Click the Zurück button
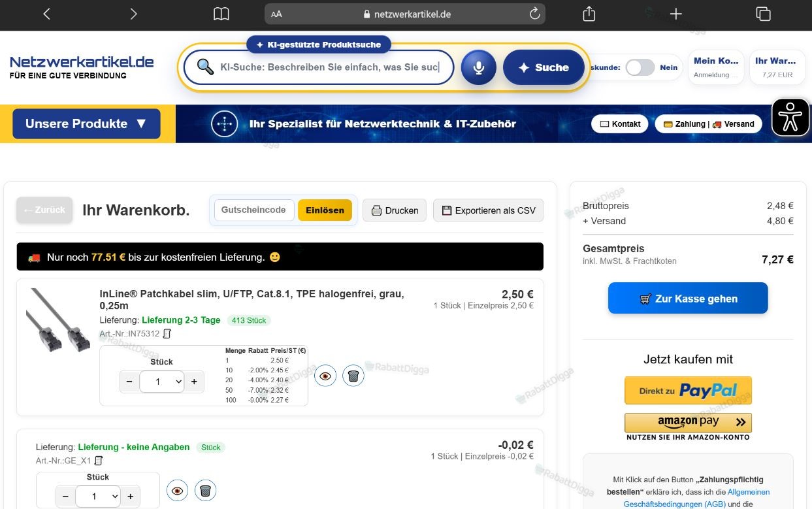 (44, 210)
